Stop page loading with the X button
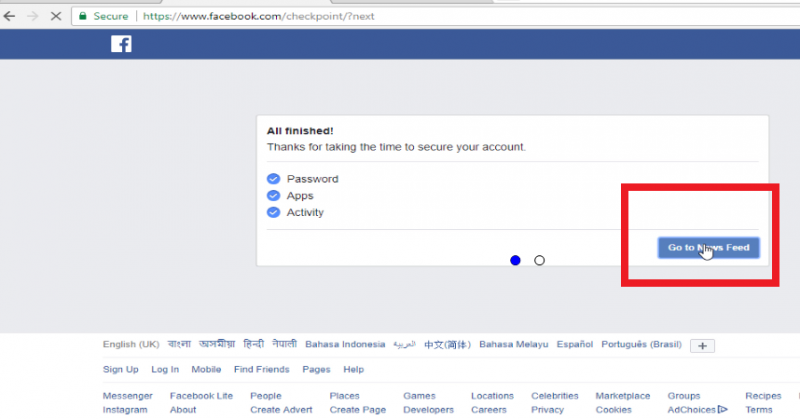 click(56, 16)
